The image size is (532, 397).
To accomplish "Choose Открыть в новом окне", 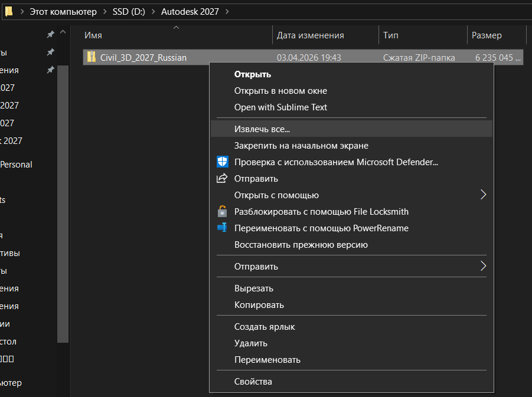I will (280, 91).
